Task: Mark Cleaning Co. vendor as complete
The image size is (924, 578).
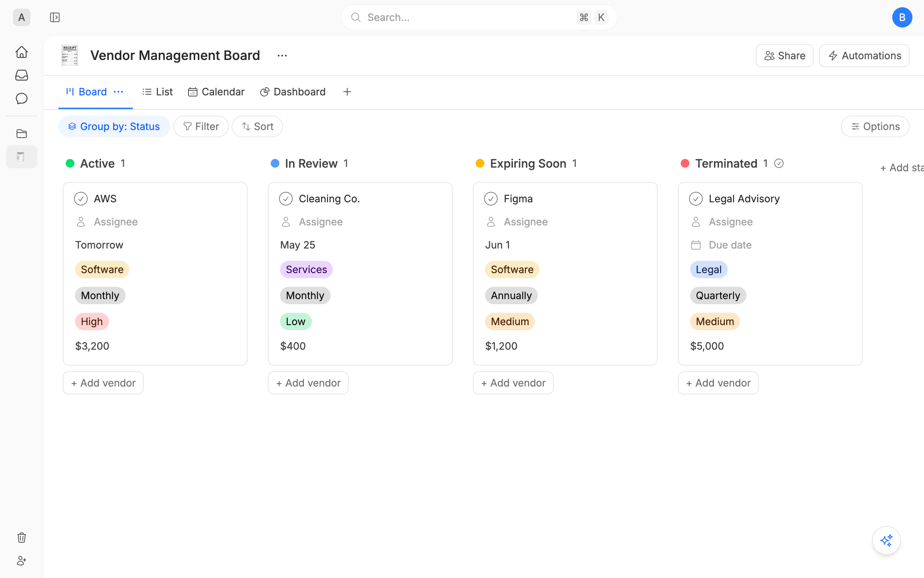Action: click(286, 199)
